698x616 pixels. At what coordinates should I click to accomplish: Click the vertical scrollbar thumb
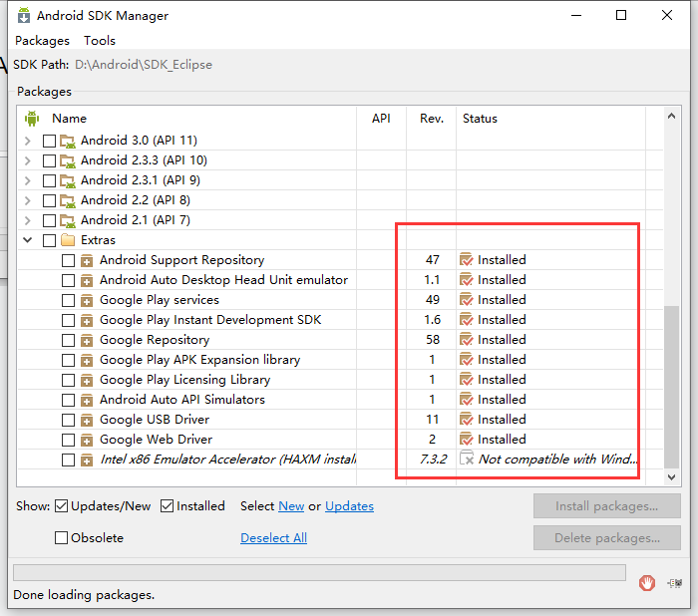point(671,387)
